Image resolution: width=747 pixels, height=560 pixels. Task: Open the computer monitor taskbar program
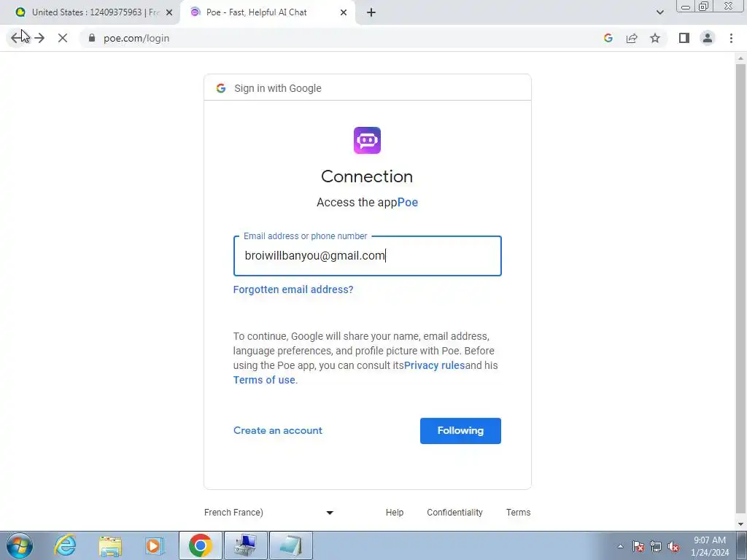[x=246, y=545]
